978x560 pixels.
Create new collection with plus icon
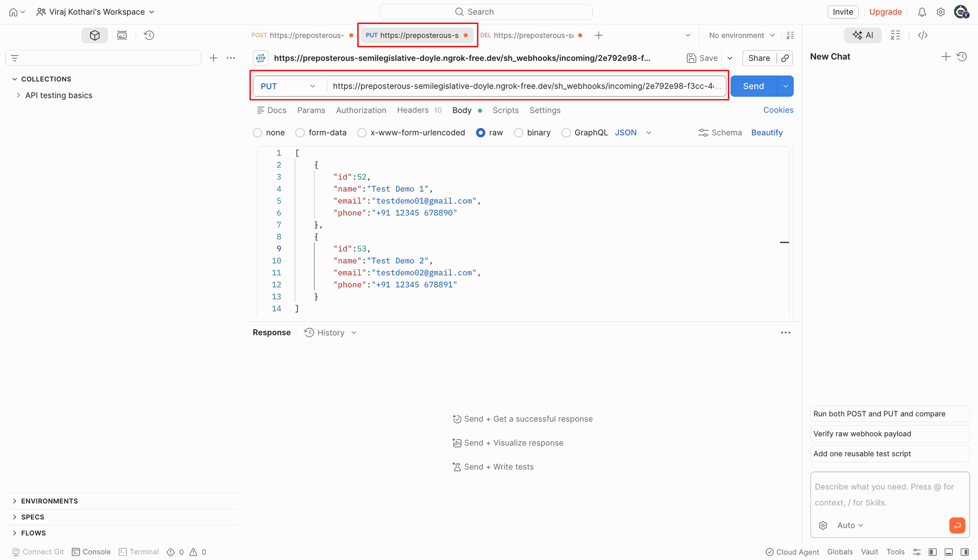pos(213,58)
